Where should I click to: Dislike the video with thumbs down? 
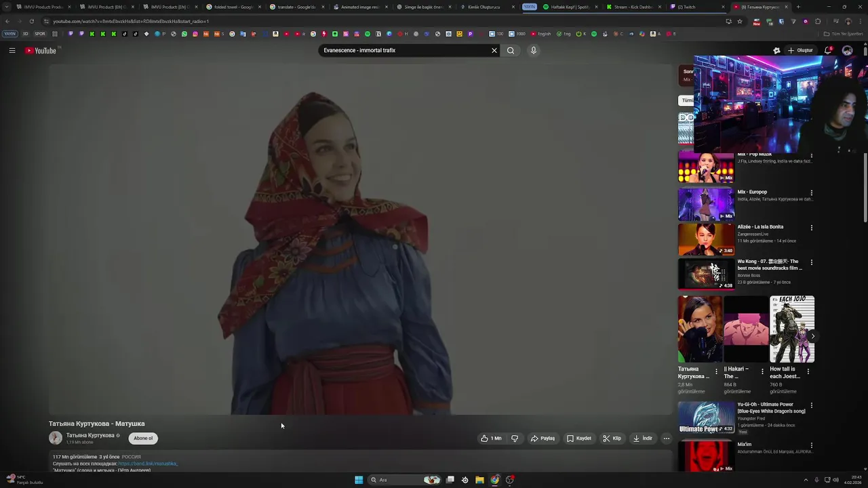point(515,439)
